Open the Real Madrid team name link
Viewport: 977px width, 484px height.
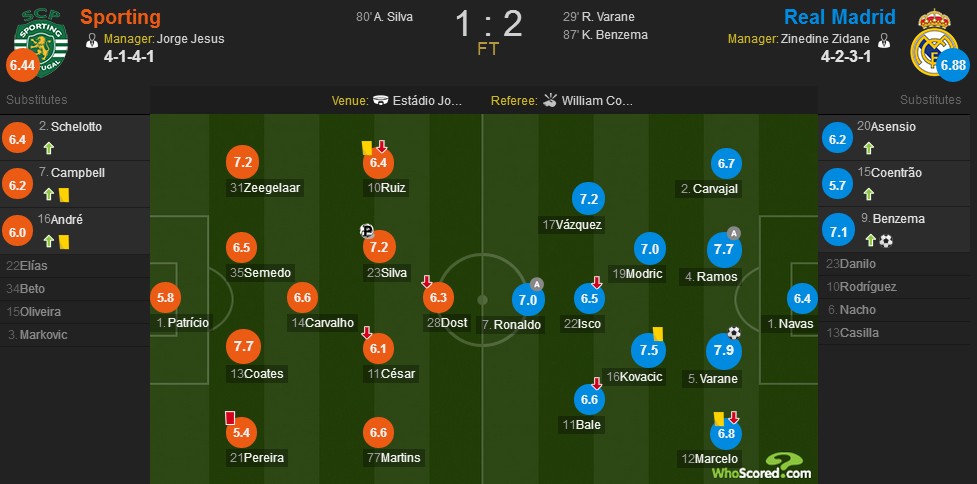[839, 17]
